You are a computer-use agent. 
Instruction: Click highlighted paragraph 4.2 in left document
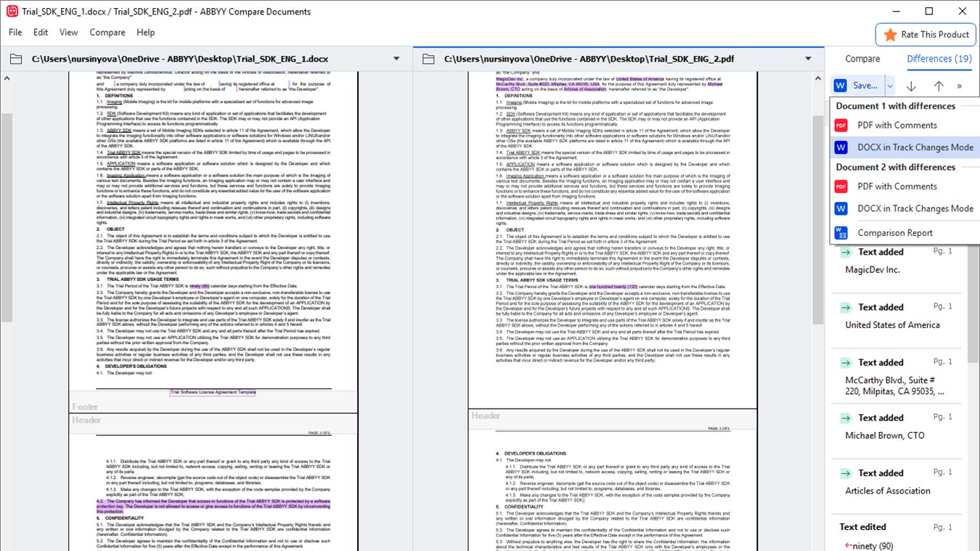pos(213,506)
